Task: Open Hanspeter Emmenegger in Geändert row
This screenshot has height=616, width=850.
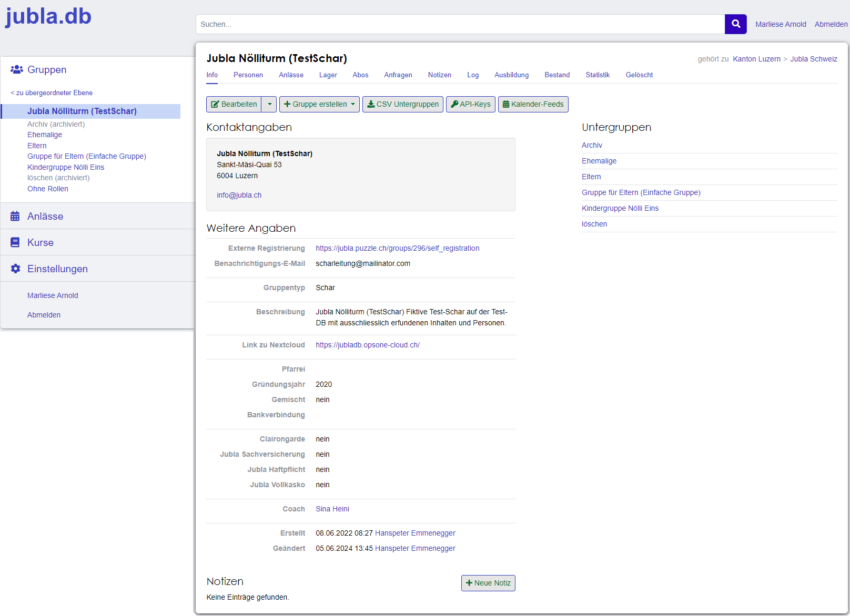Action: point(415,548)
